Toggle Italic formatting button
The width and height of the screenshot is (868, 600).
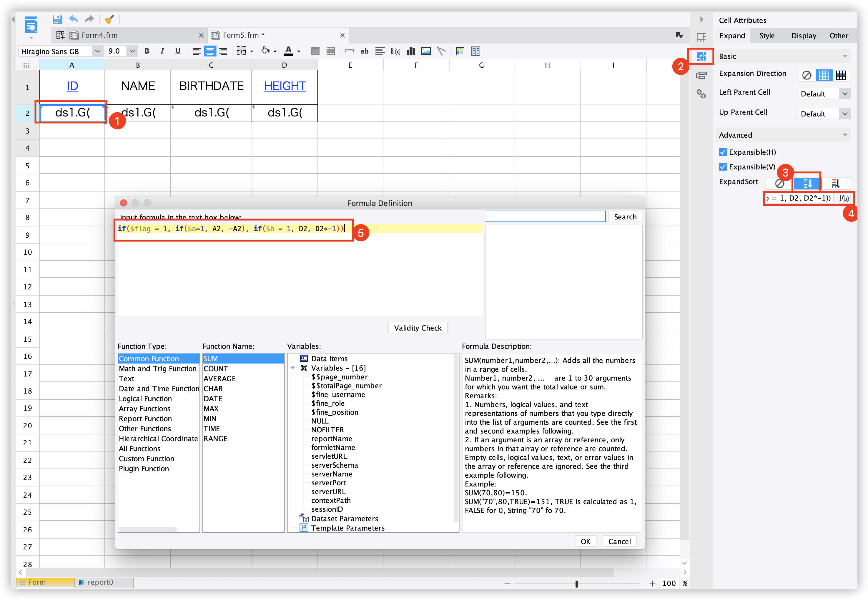(x=162, y=51)
